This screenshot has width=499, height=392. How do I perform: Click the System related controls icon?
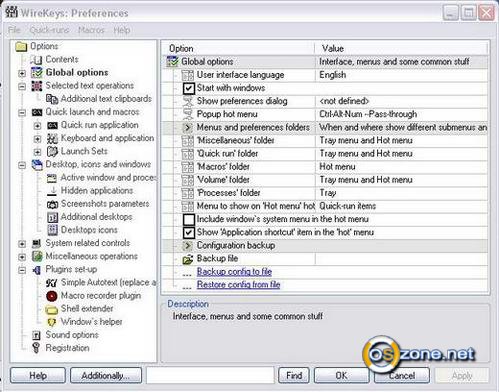tap(37, 243)
